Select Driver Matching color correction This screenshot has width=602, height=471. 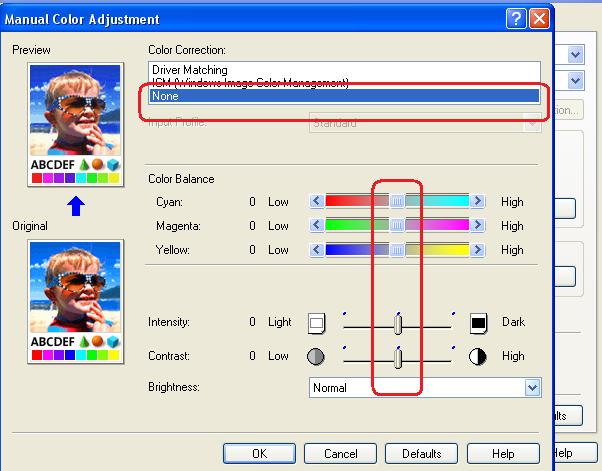click(x=190, y=70)
